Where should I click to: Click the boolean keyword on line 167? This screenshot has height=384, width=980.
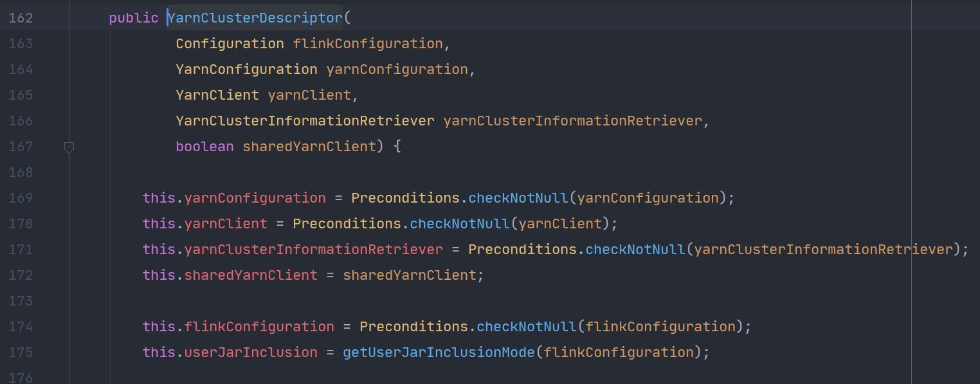click(x=204, y=147)
